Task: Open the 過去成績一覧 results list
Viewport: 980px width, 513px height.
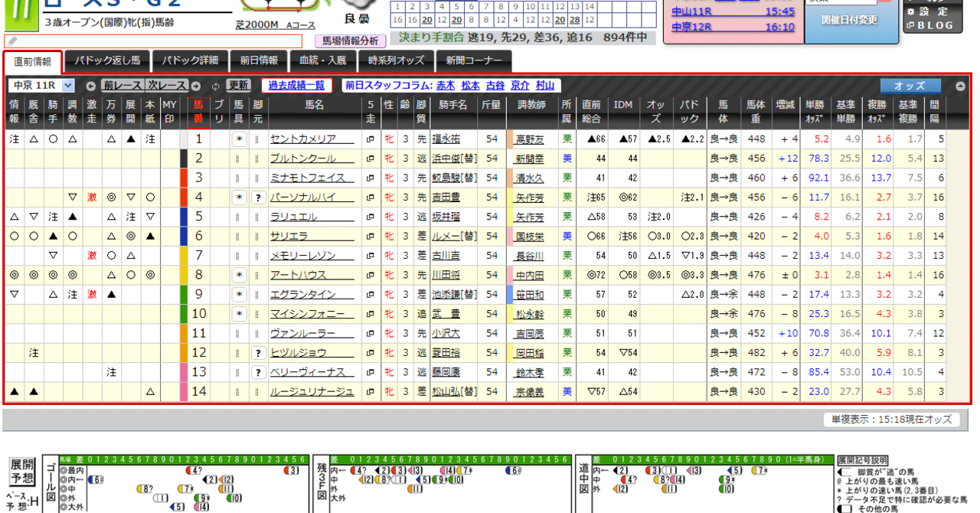Action: click(296, 86)
